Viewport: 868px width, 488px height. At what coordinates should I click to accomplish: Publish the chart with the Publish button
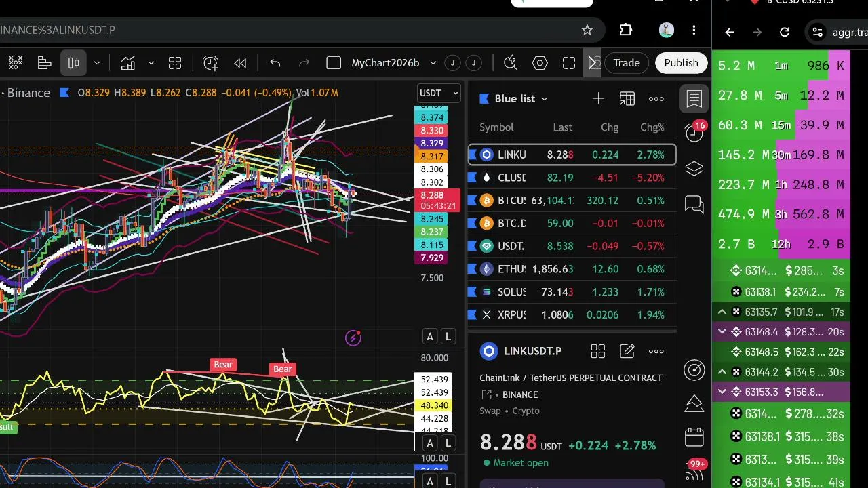681,63
